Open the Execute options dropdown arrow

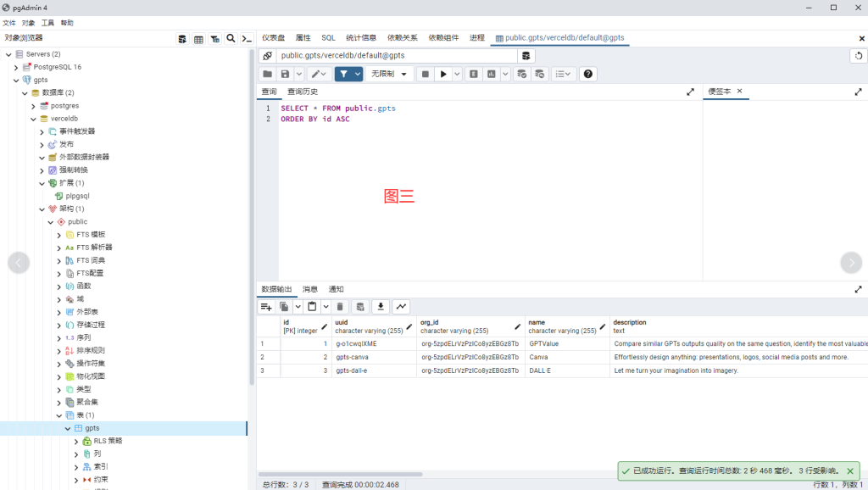point(457,74)
